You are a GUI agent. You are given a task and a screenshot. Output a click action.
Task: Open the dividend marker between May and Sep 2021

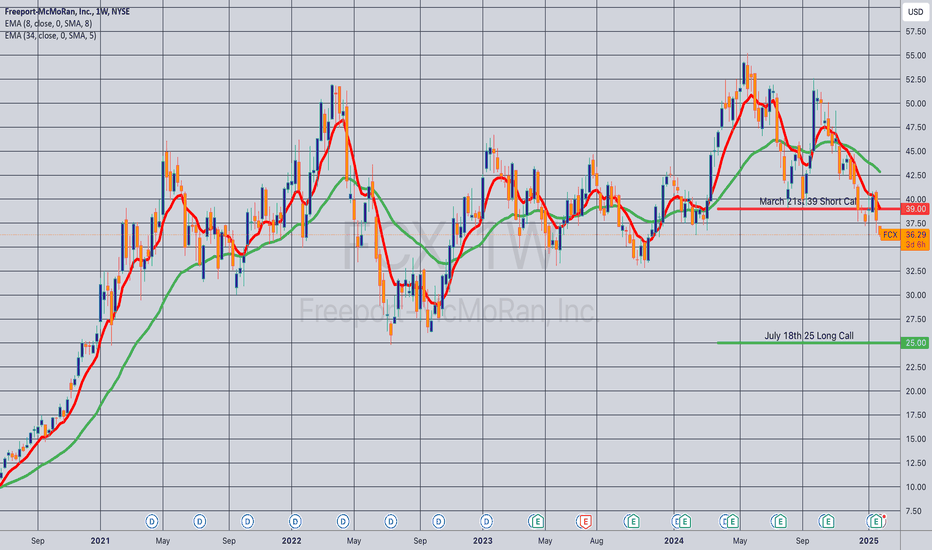tap(200, 521)
